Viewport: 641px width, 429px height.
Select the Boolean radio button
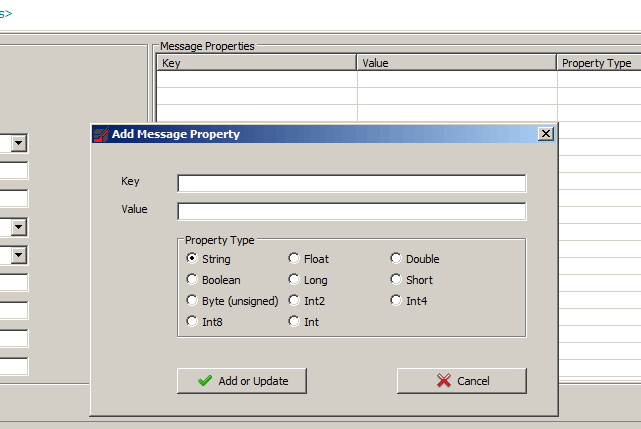[x=193, y=280]
